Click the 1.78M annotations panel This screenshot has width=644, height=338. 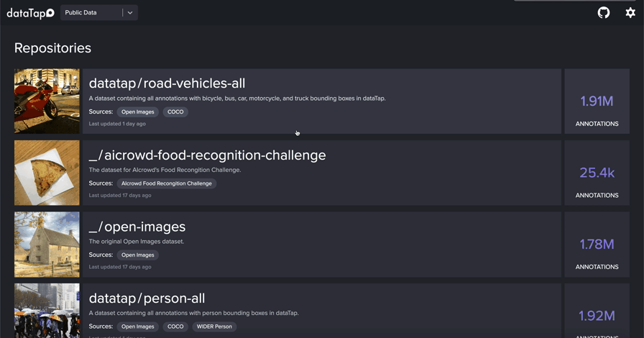coord(597,245)
